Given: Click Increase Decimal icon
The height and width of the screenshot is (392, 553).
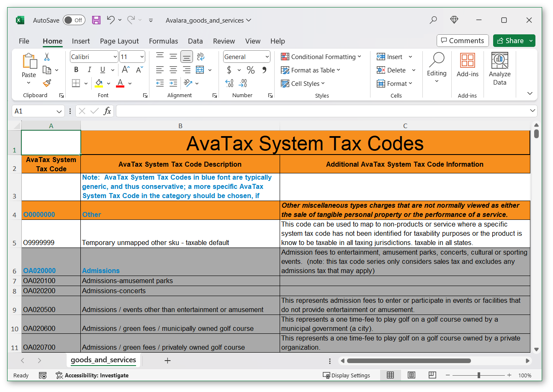Looking at the screenshot, I should [229, 83].
